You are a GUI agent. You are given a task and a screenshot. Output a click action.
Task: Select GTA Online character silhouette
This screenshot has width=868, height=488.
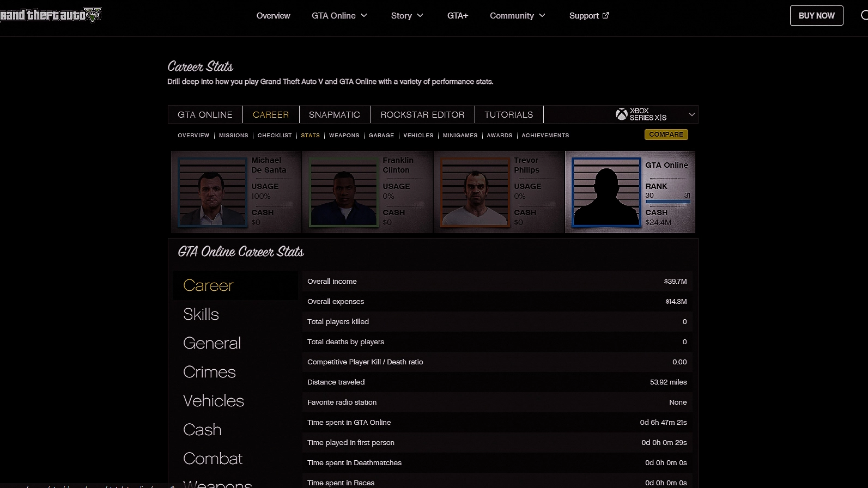coord(606,192)
